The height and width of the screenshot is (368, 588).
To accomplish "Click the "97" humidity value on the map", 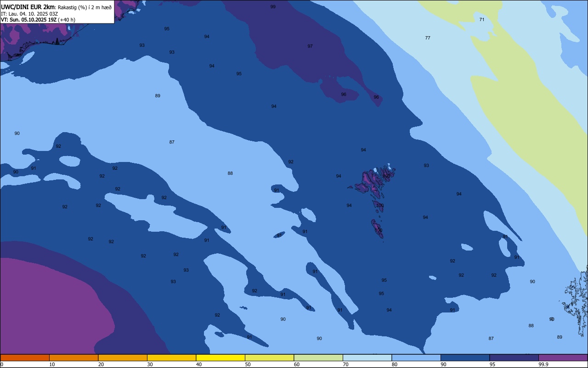I will coord(310,46).
